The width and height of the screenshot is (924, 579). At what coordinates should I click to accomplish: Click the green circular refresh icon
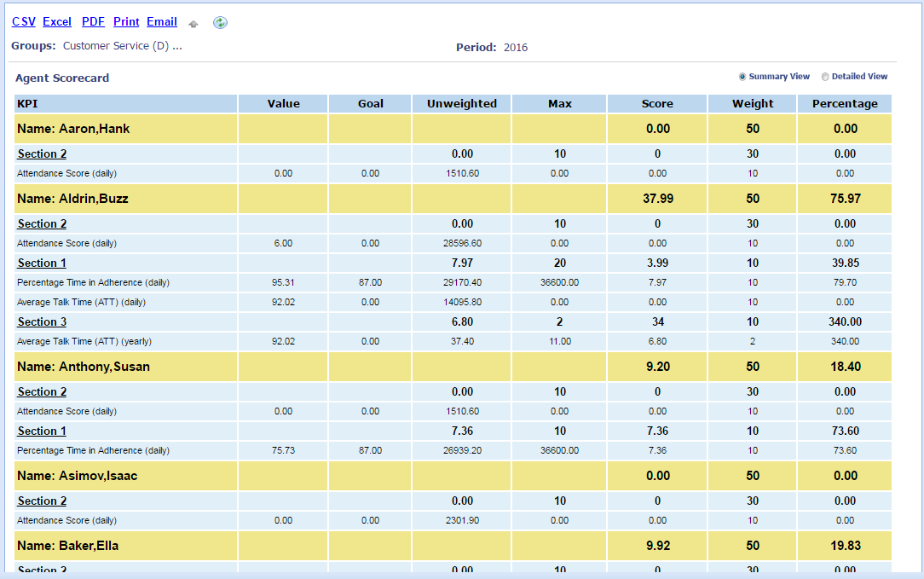pyautogui.click(x=220, y=23)
